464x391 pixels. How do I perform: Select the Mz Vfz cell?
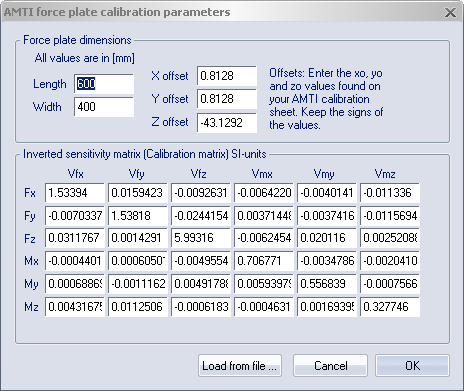pos(201,307)
